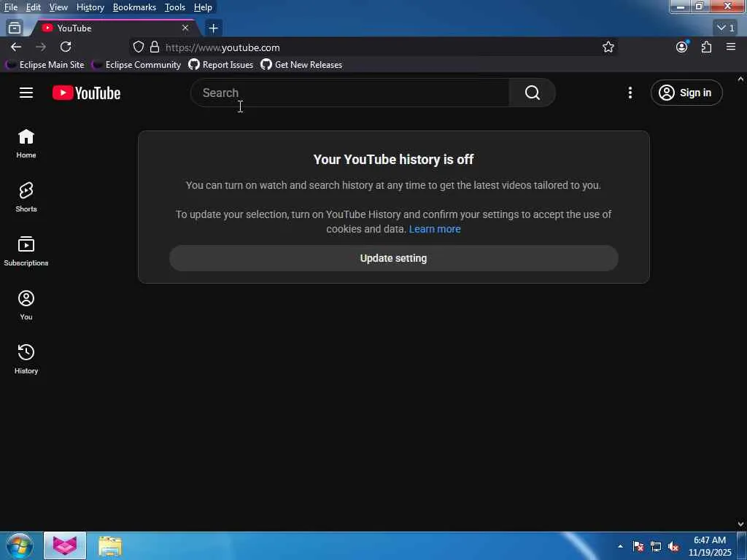
Task: Click the browser forward arrow
Action: (41, 47)
